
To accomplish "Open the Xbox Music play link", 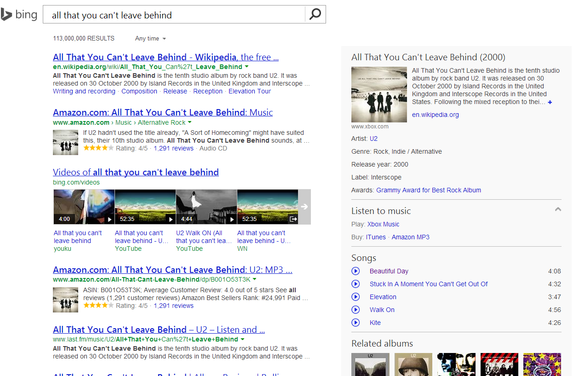I will click(383, 225).
